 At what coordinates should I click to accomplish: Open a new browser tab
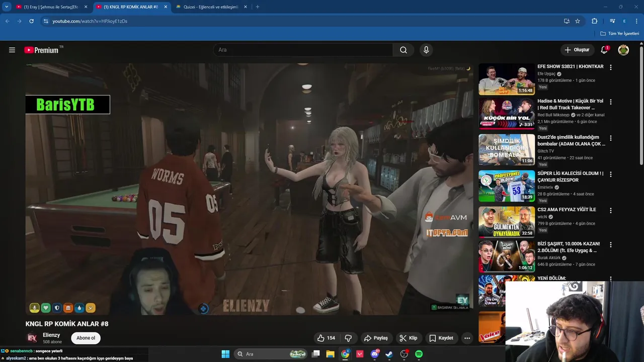(x=258, y=7)
